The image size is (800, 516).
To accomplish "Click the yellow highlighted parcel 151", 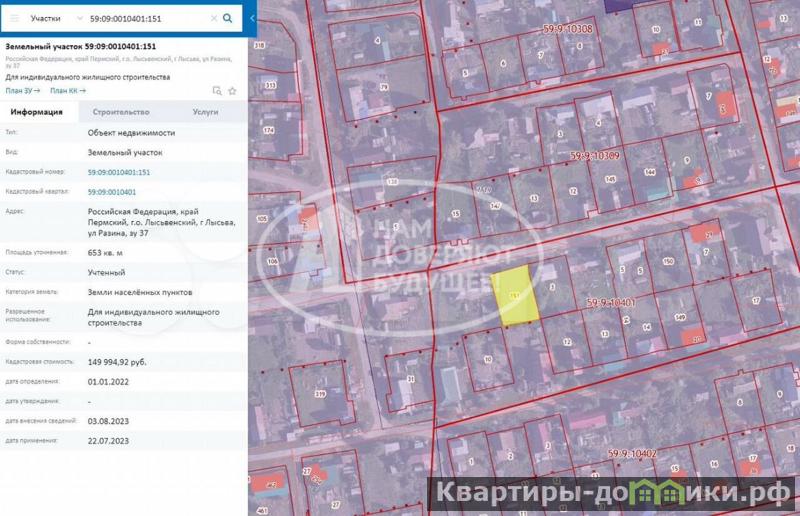I will point(517,297).
